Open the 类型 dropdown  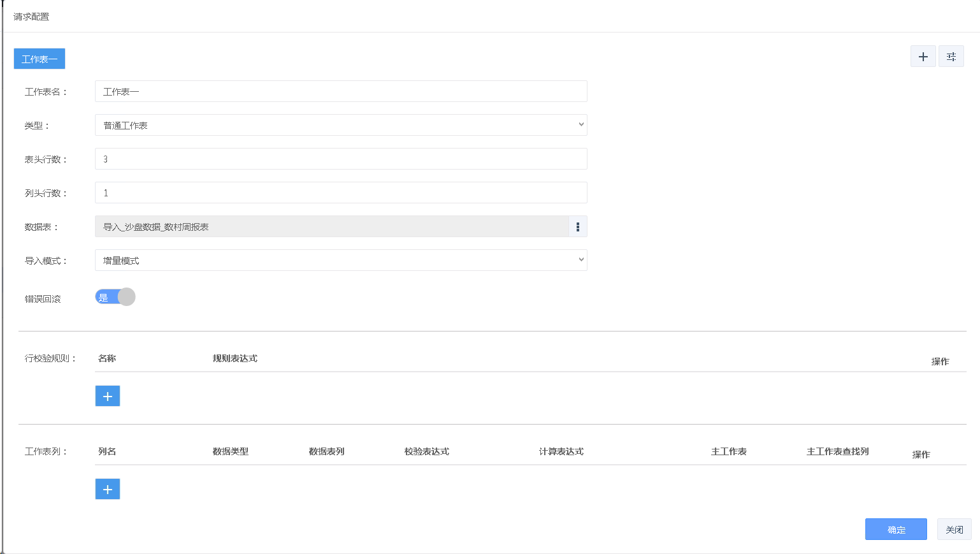point(341,126)
